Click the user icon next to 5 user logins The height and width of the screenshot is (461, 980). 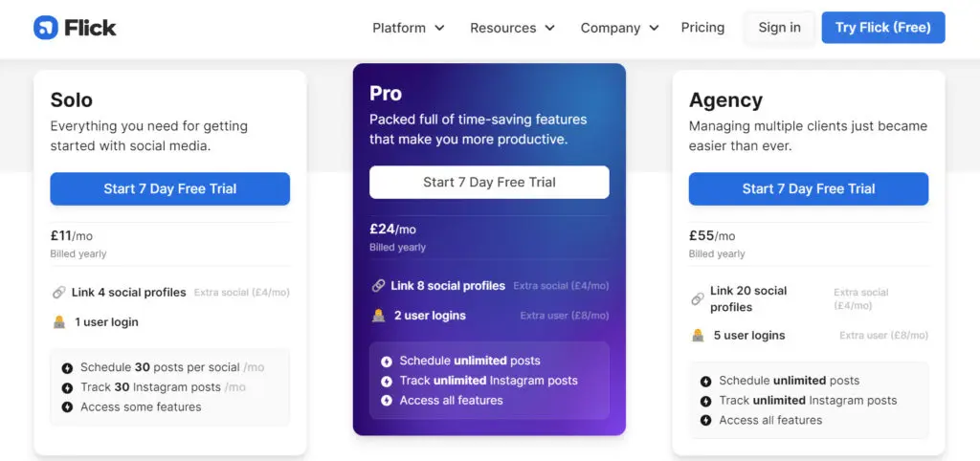tap(698, 336)
